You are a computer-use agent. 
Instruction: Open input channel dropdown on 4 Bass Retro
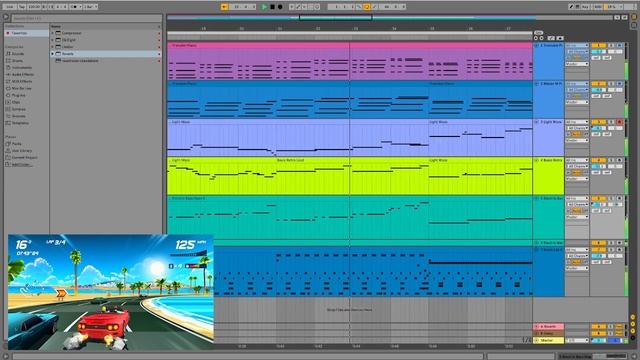pyautogui.click(x=577, y=166)
